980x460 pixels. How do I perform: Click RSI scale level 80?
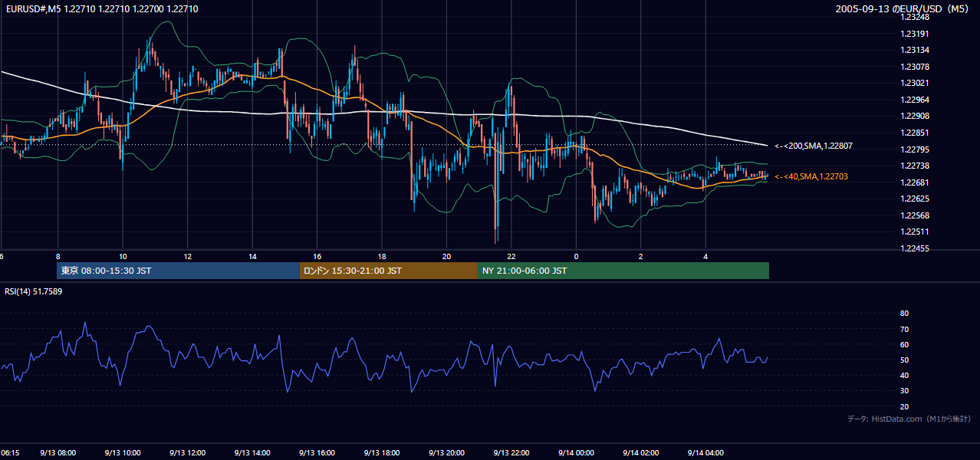pyautogui.click(x=904, y=314)
